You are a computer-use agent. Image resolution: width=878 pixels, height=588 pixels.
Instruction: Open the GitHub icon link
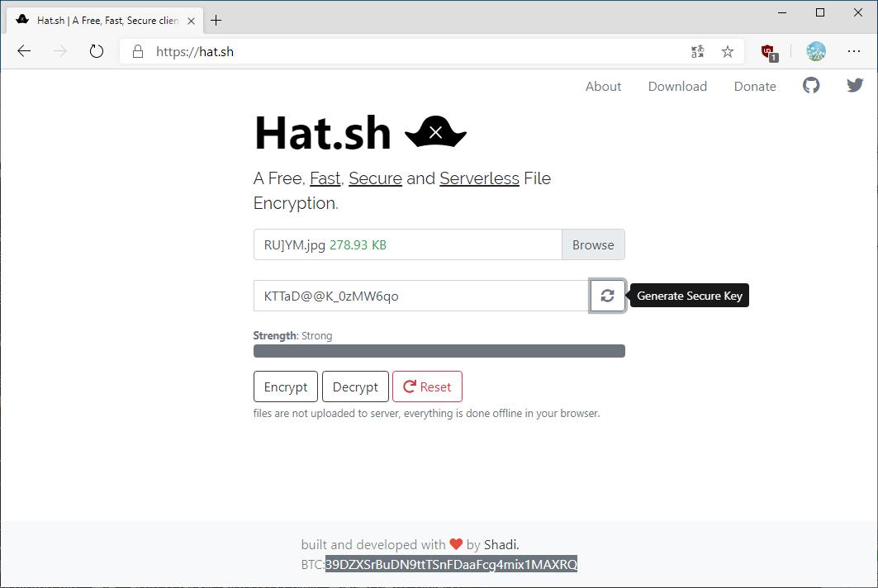coord(811,86)
